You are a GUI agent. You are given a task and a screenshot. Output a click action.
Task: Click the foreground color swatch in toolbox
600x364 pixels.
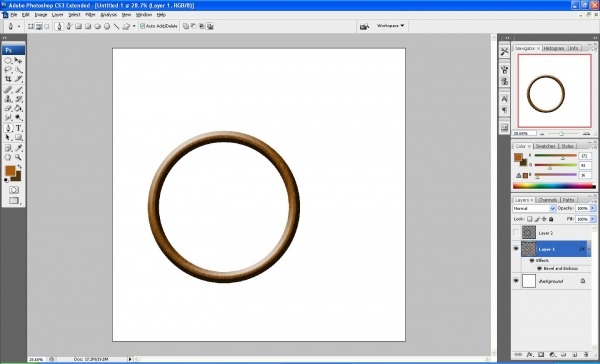pos(10,170)
